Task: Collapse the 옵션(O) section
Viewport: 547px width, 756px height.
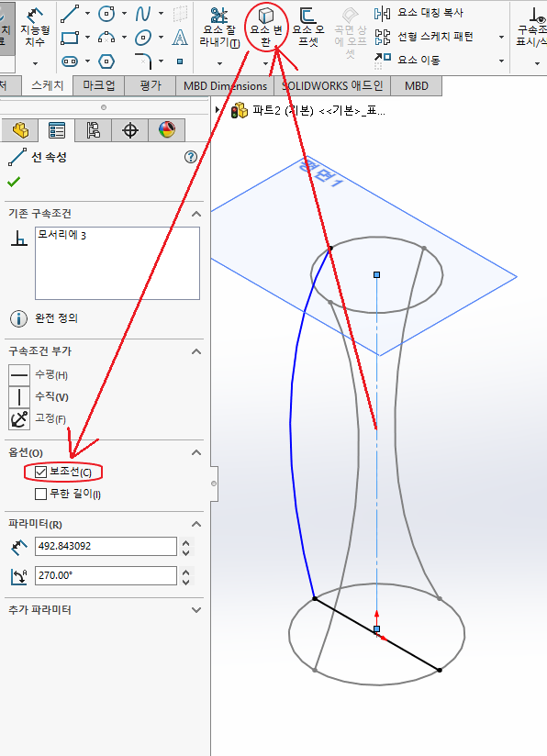Action: (x=196, y=452)
